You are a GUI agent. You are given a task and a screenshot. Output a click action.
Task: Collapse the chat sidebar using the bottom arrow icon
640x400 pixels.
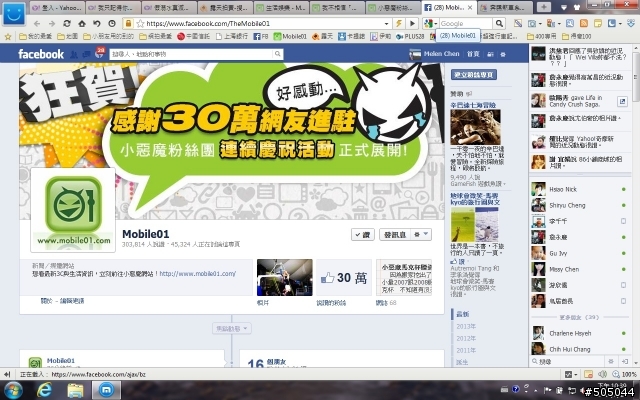coord(625,361)
